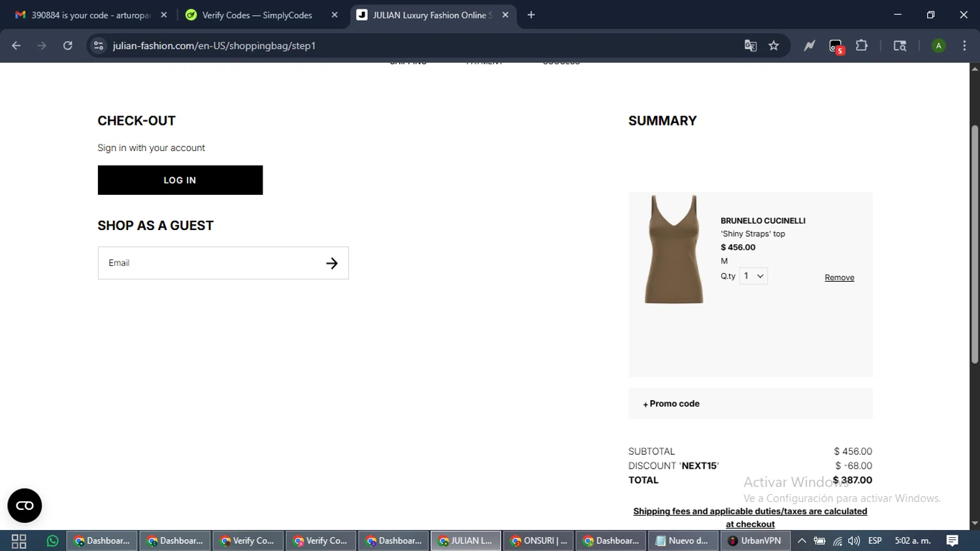The image size is (980, 551).
Task: Reload the current page
Action: 68,46
